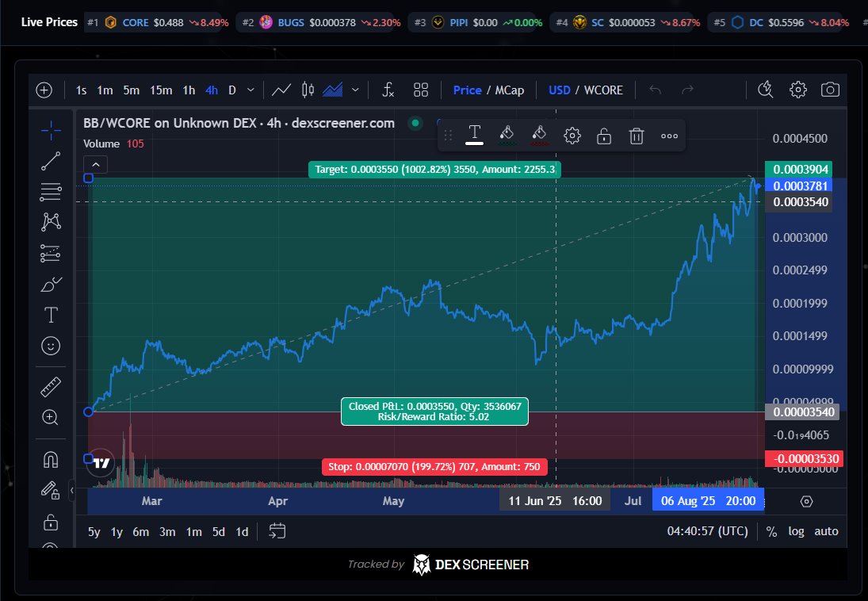The image size is (868, 601).
Task: Toggle lock all drawings padlock
Action: click(51, 521)
